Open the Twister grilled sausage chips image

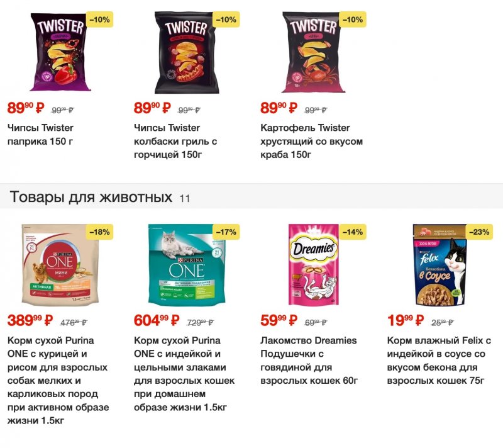coord(187,53)
